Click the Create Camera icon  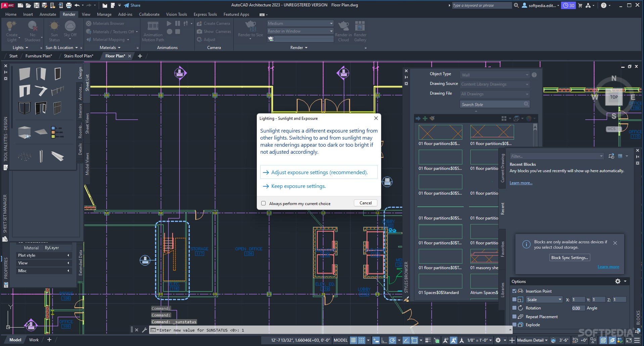coord(199,23)
